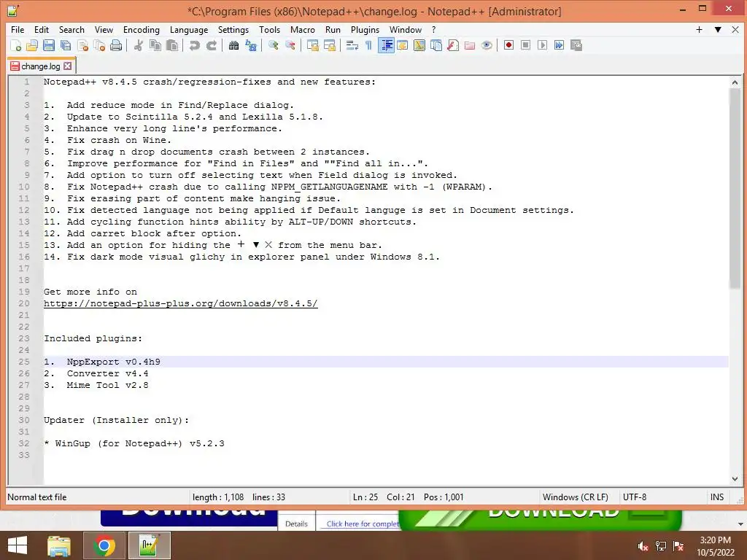
Task: Click the Paste clipboard icon
Action: pos(172,45)
